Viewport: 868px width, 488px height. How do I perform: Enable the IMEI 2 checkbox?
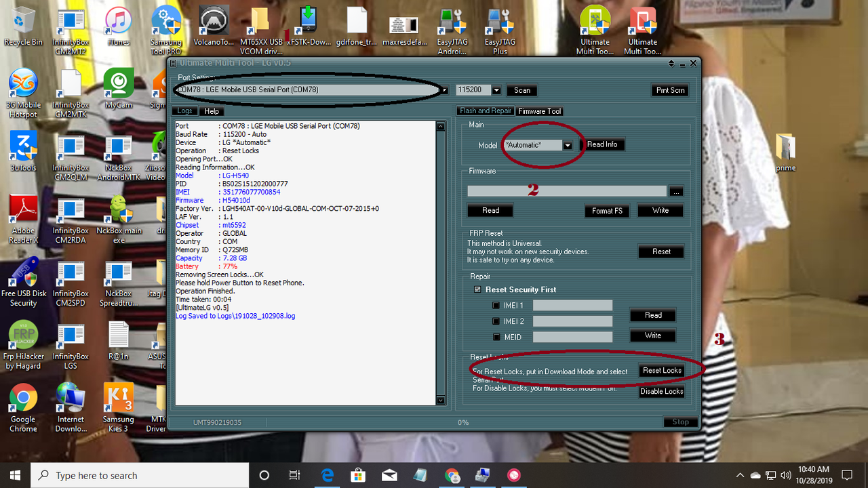tap(496, 321)
